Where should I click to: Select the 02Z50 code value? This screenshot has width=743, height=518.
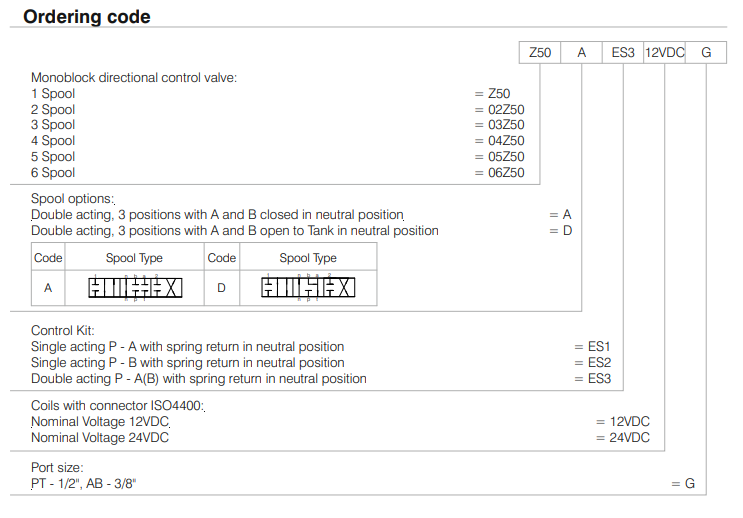tap(506, 110)
